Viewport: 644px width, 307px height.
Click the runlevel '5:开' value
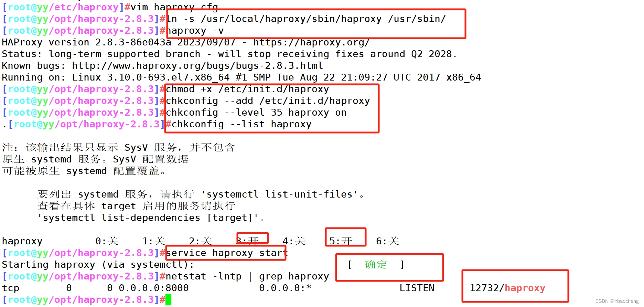(341, 241)
